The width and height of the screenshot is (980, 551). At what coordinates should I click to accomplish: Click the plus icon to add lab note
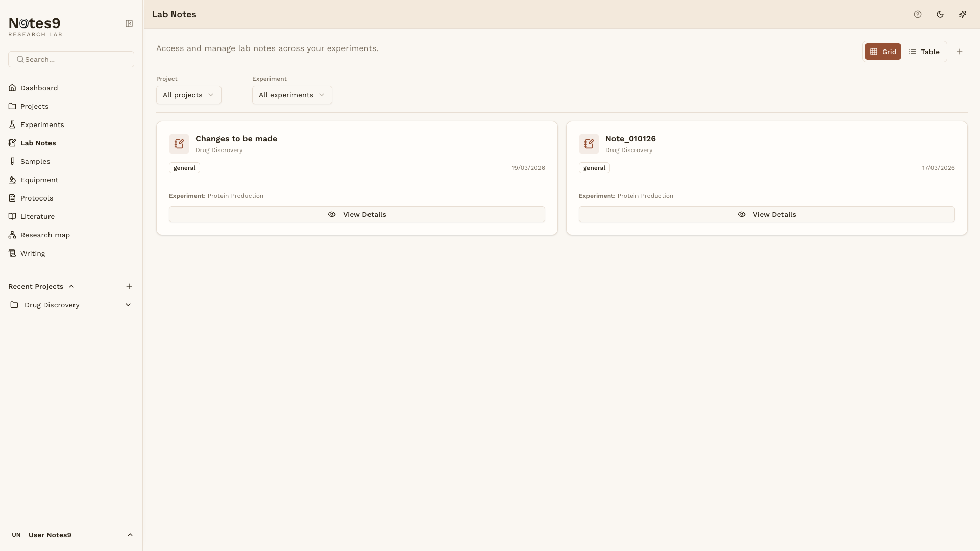(x=960, y=52)
